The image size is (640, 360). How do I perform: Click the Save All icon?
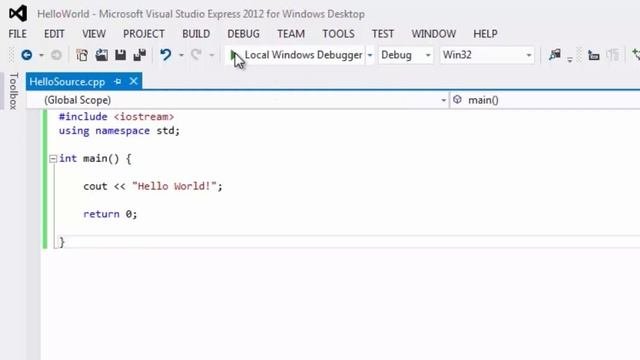tap(140, 55)
